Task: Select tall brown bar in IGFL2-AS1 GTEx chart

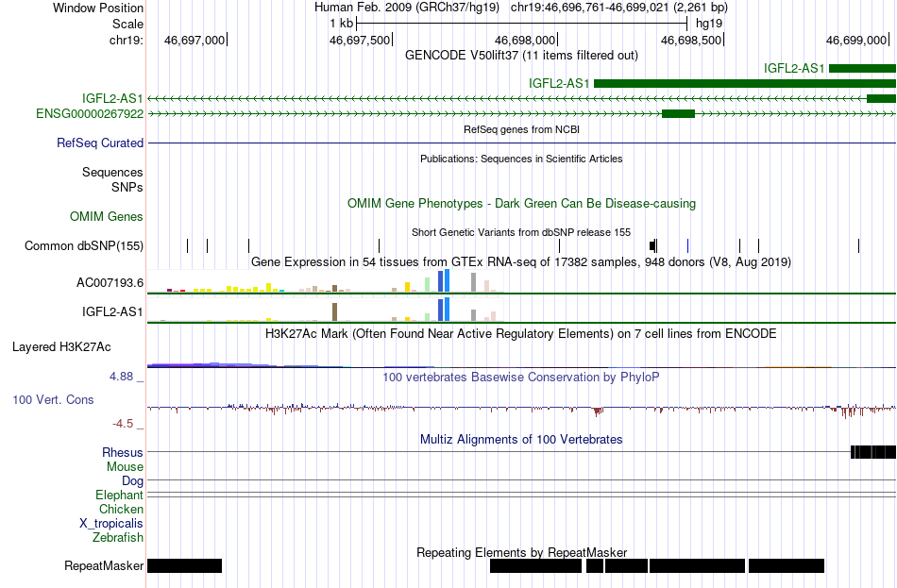Action: [x=334, y=311]
